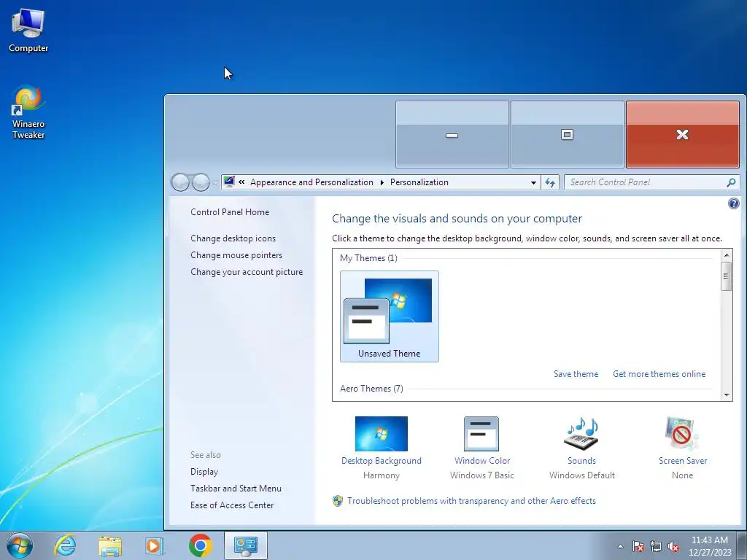
Task: Show hidden system tray icons
Action: click(x=620, y=546)
